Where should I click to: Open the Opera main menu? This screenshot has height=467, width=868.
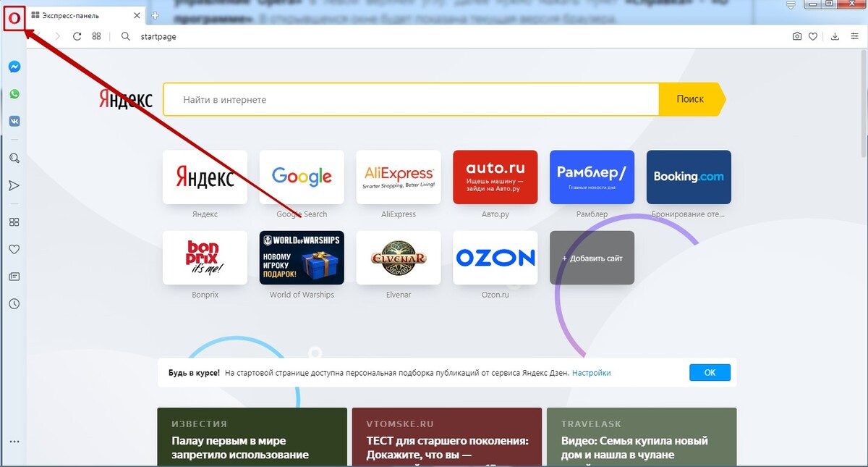[14, 17]
